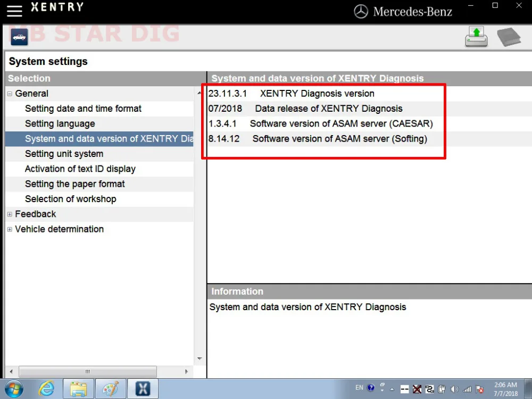Click the taskbar clock showing 2:06 AM
This screenshot has width=532, height=399.
pyautogui.click(x=505, y=389)
